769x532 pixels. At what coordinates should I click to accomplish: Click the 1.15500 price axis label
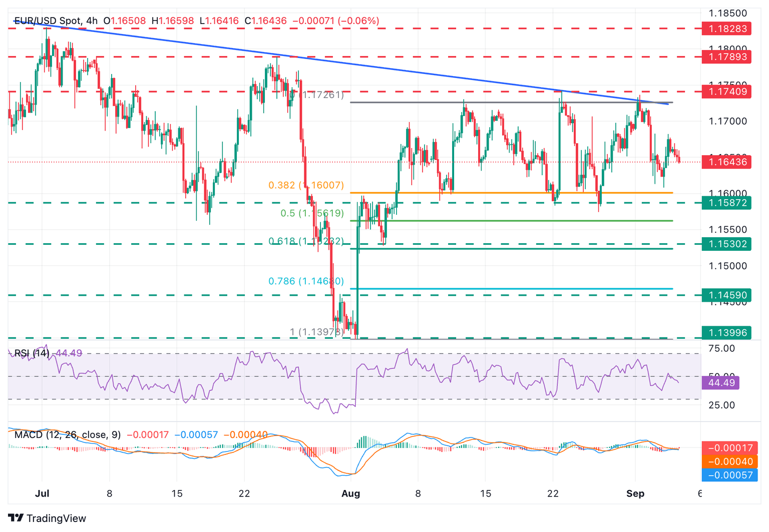(727, 230)
